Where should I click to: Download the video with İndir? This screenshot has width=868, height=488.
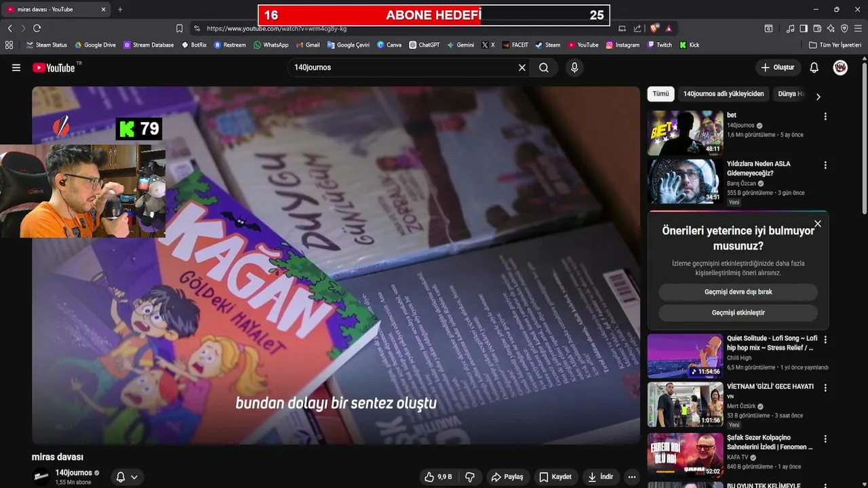point(600,477)
